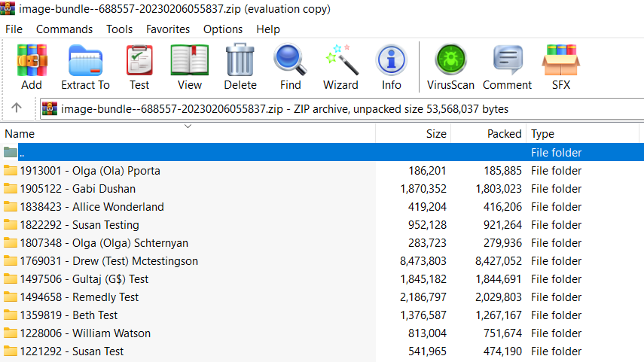Select folder name '1905122 - Gabi Dushan'
This screenshot has height=362, width=644.
[78, 189]
